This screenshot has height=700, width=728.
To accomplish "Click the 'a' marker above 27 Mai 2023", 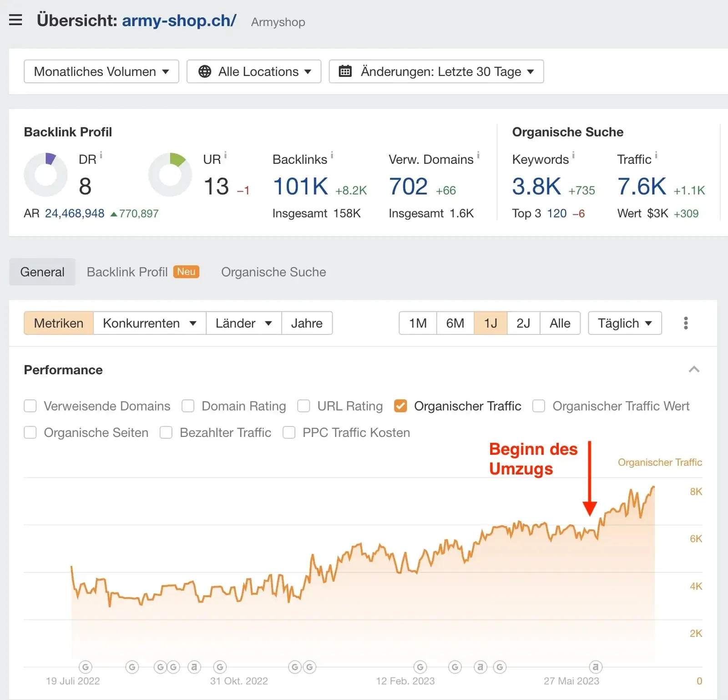I will (x=595, y=667).
